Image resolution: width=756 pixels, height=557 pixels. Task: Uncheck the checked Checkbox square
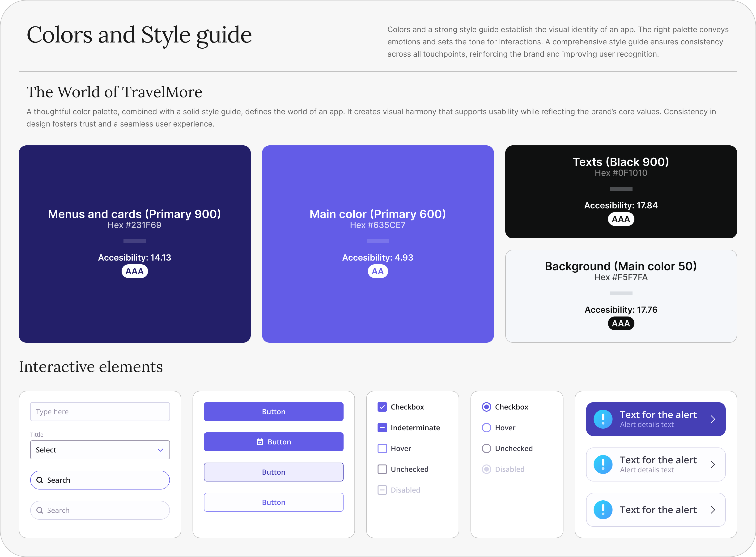tap(382, 407)
